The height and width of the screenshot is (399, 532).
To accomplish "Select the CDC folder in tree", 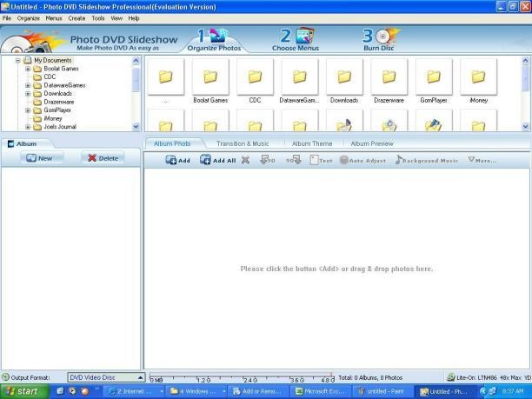I will point(50,77).
